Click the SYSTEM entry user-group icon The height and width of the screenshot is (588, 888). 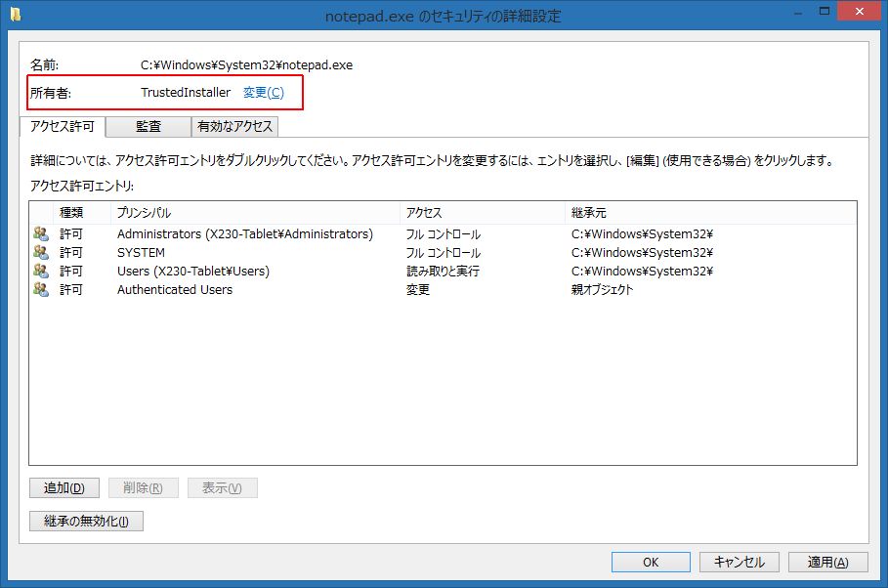click(40, 253)
